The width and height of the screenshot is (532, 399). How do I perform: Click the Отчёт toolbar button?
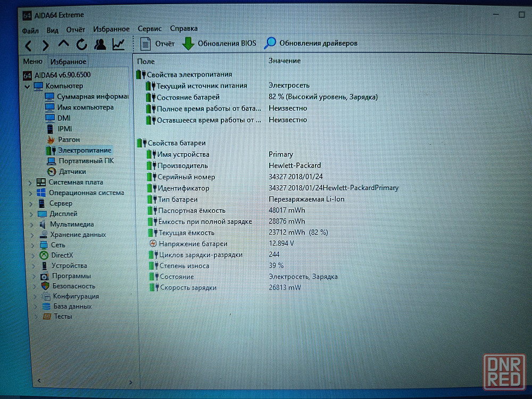157,44
